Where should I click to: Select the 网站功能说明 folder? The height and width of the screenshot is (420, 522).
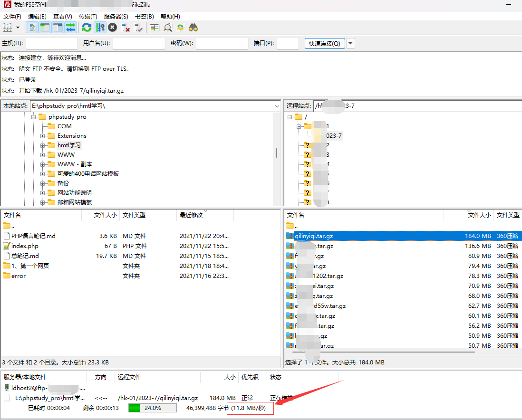click(74, 193)
